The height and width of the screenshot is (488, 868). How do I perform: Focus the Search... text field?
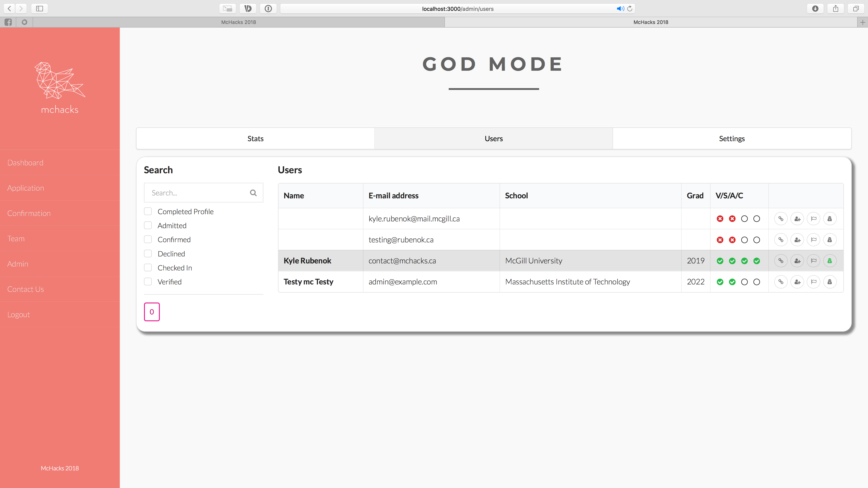tap(197, 193)
